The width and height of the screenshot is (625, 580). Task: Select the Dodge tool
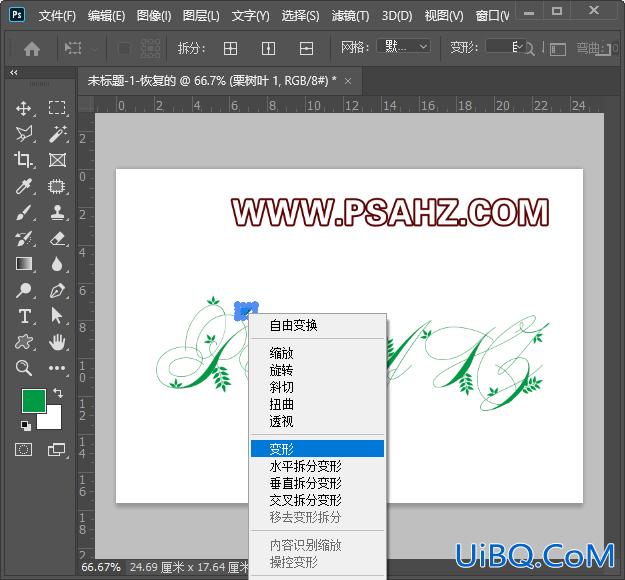click(24, 290)
